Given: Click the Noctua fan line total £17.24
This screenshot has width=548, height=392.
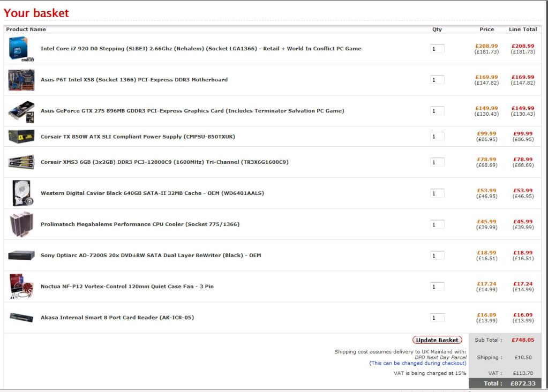Looking at the screenshot, I should [523, 284].
